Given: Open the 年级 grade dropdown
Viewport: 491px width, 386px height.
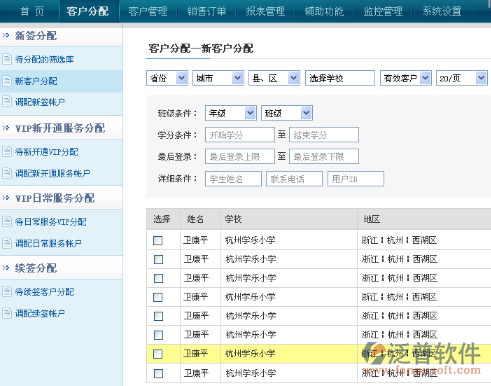Looking at the screenshot, I should point(231,113).
